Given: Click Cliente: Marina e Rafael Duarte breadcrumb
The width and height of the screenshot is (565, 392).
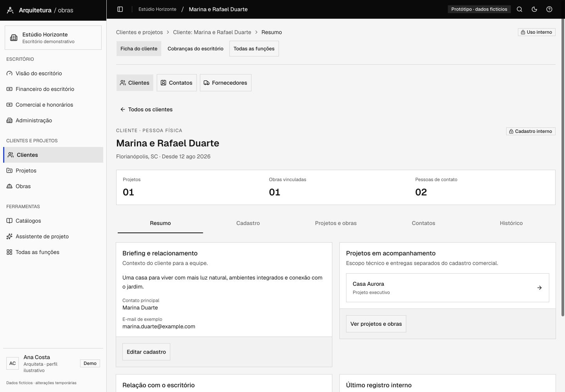Looking at the screenshot, I should pos(212,32).
